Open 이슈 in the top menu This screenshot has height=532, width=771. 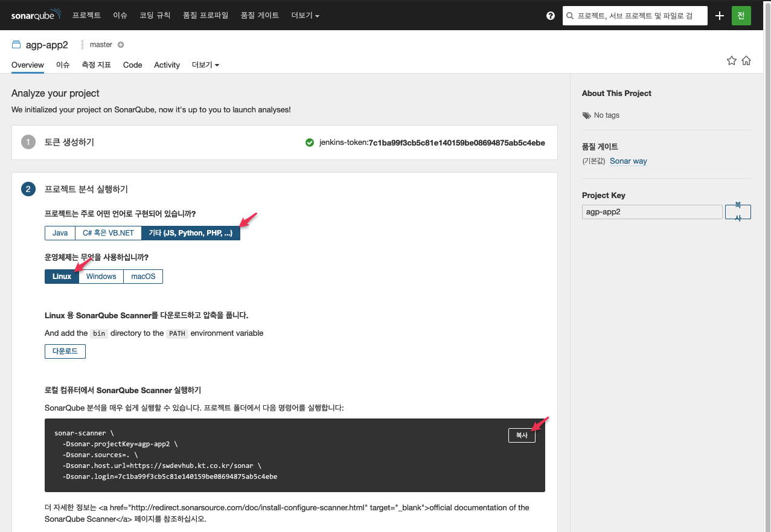pyautogui.click(x=120, y=15)
